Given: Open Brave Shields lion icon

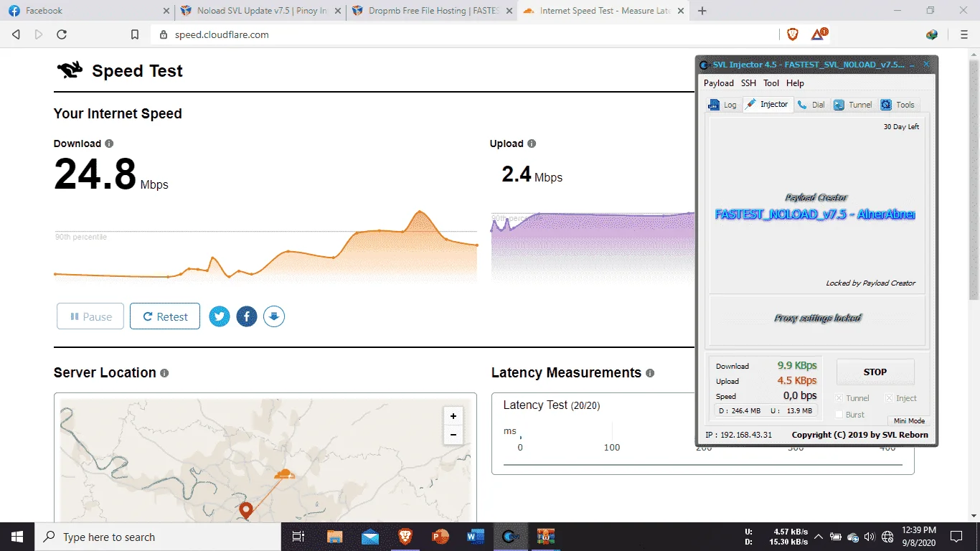Looking at the screenshot, I should [793, 34].
